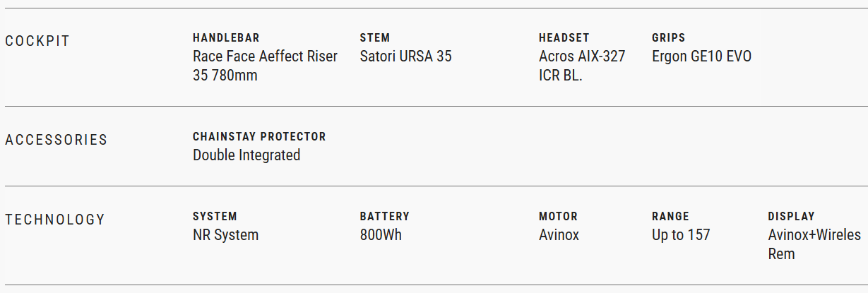The height and width of the screenshot is (293, 868).
Task: Select the Avinox+Wireles Rem display value
Action: (x=814, y=244)
